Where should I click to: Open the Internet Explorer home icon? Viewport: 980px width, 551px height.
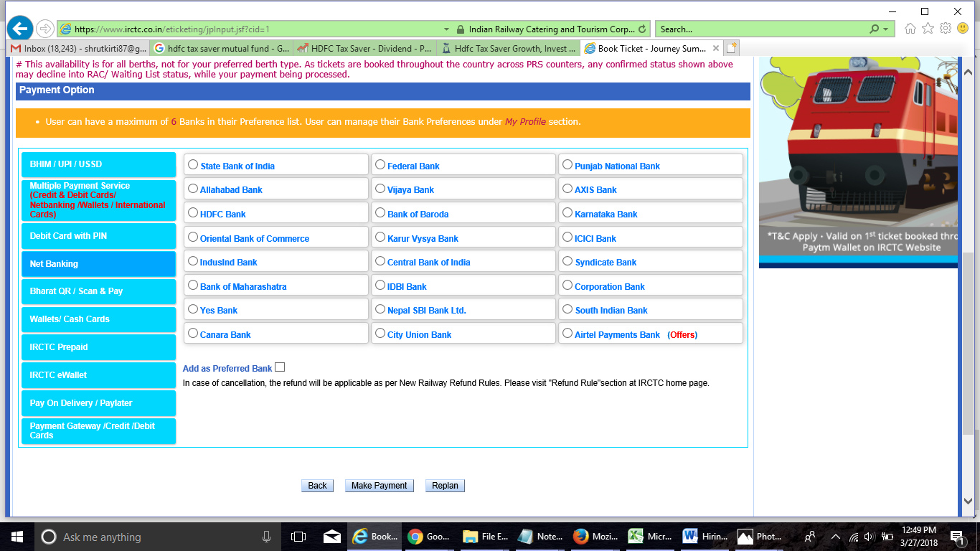pos(910,29)
